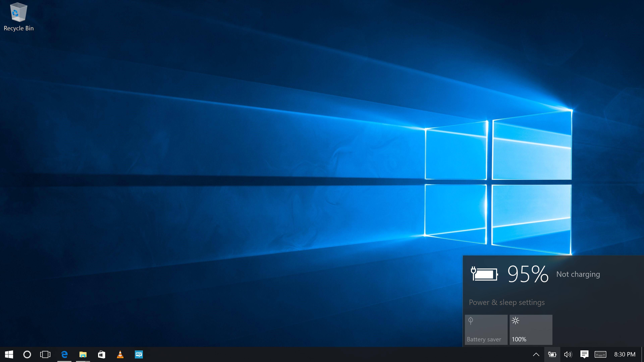Click the 95% battery percentage
The height and width of the screenshot is (362, 644).
(528, 274)
